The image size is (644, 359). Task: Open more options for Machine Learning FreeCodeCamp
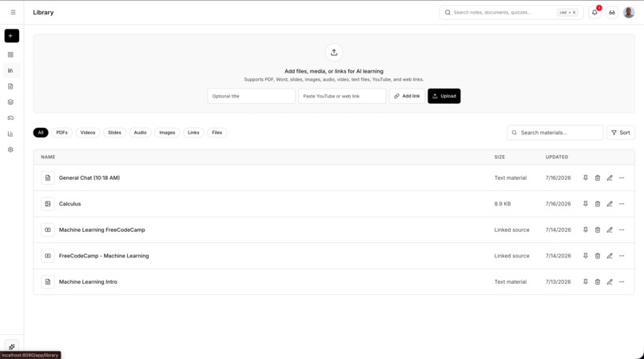[x=622, y=229]
